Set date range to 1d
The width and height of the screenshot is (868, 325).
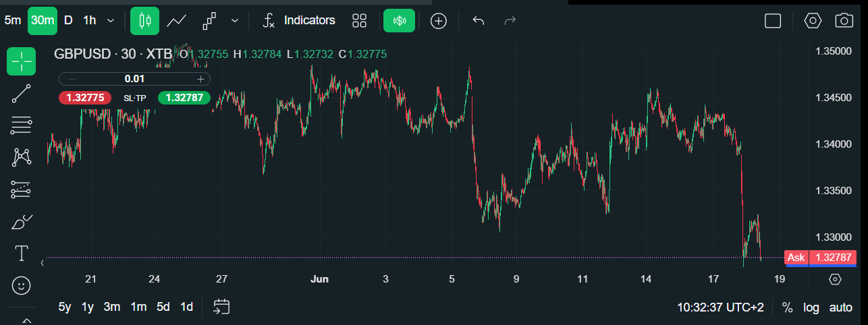(187, 307)
